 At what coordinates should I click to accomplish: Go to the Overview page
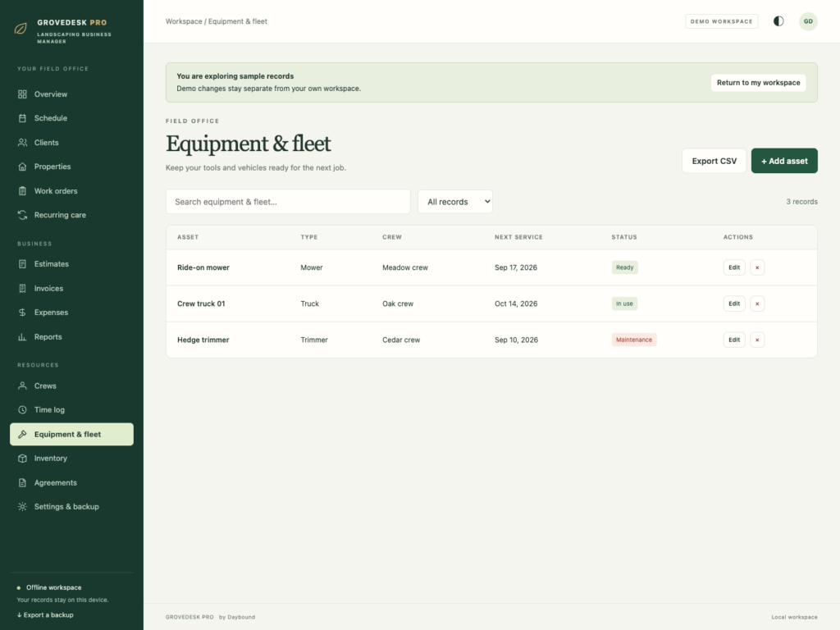click(71, 94)
